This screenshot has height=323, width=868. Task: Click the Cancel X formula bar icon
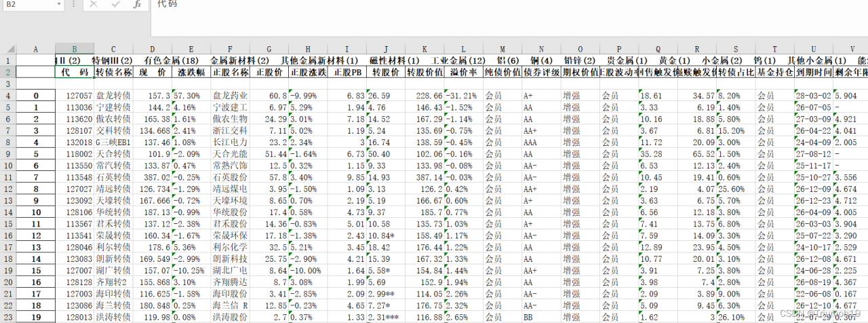[94, 4]
